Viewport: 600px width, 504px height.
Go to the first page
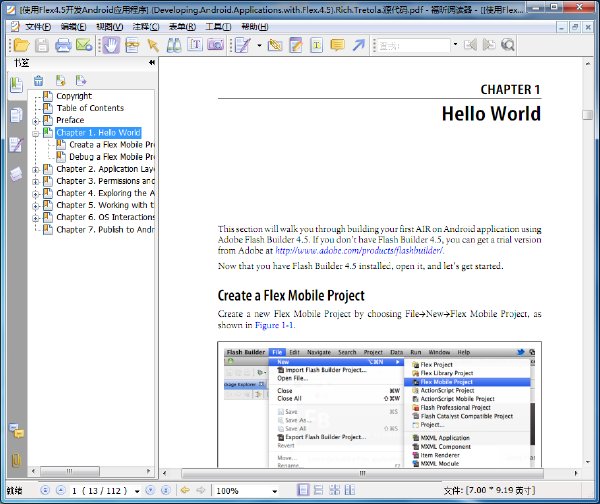tap(45, 490)
